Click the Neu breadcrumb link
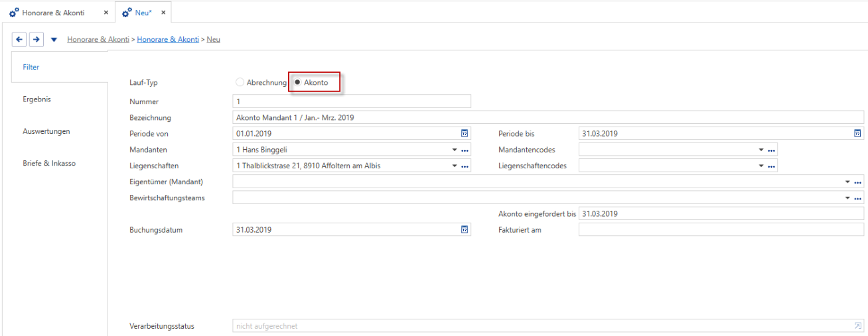Screen dimensions: 868x336 (214, 40)
